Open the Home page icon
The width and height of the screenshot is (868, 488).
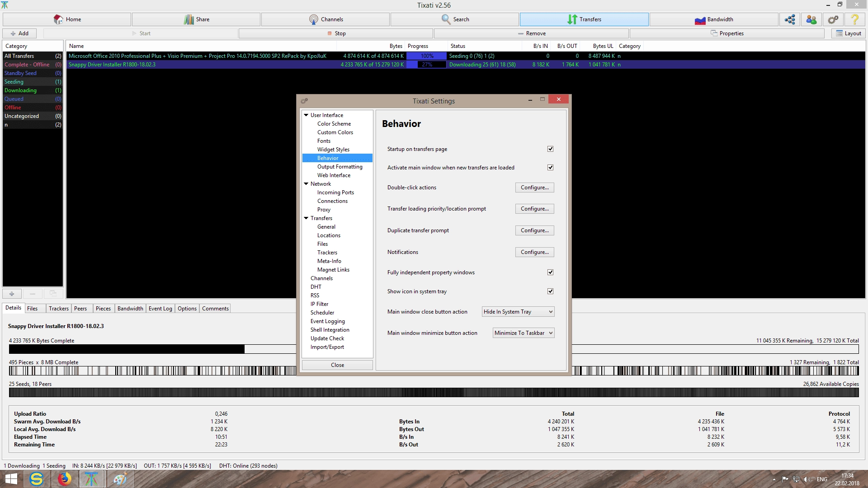58,19
